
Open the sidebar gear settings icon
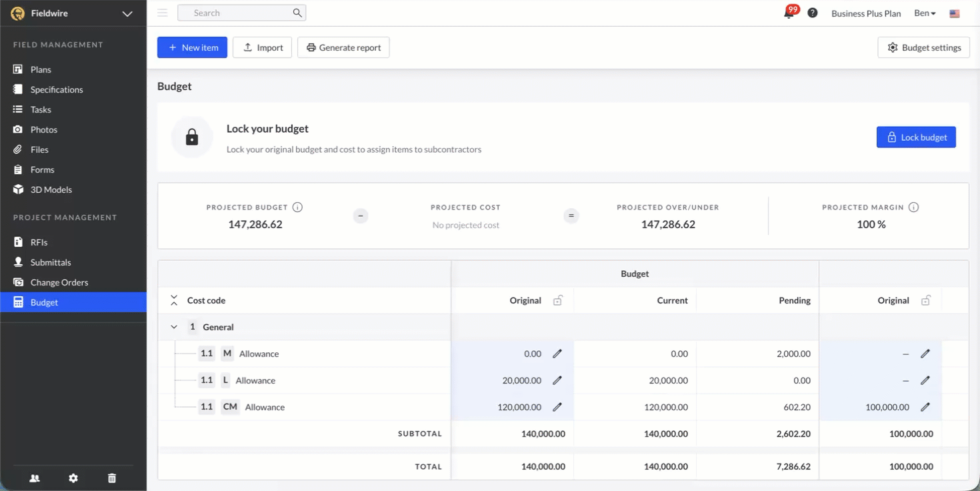tap(73, 478)
